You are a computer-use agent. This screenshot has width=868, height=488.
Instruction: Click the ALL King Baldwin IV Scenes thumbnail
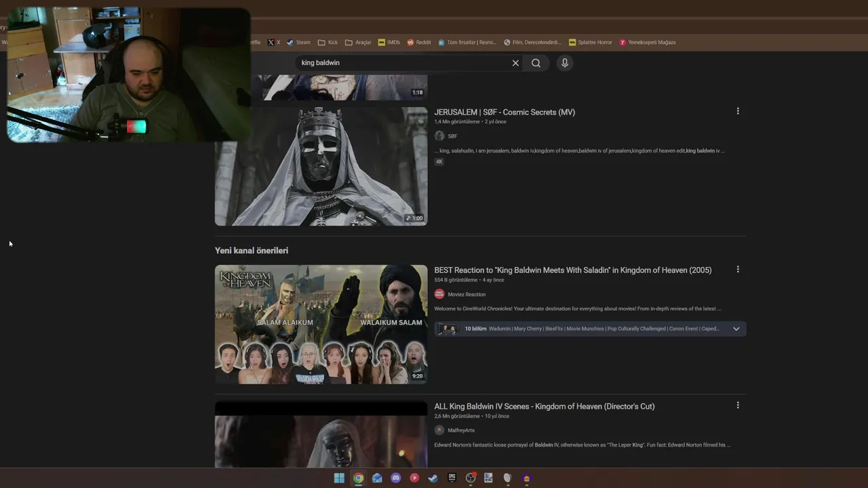[x=321, y=434]
